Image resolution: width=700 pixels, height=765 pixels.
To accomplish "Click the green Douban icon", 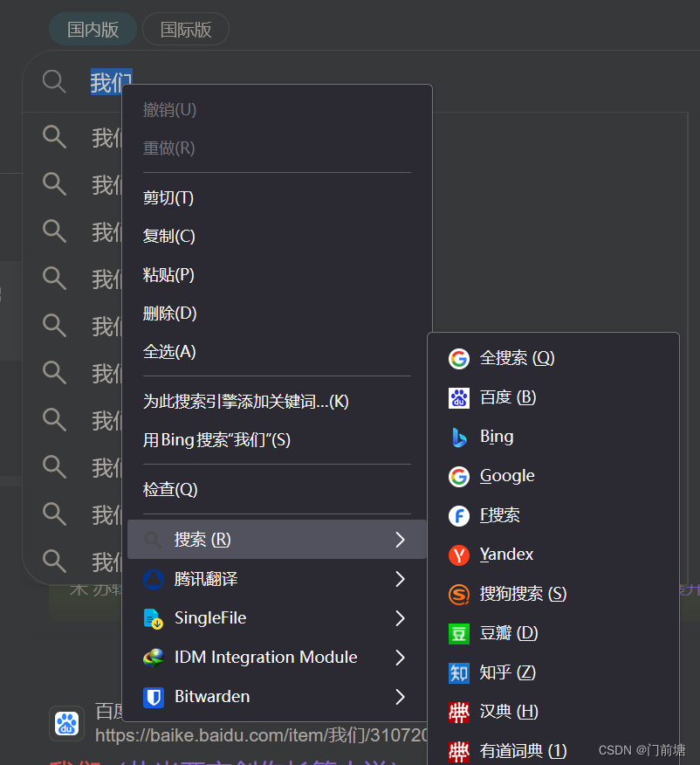I will point(459,634).
